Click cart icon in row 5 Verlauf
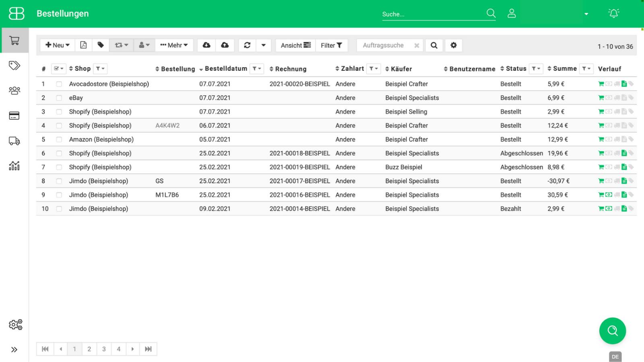Screen dimensions: 644x362 pos(601,139)
